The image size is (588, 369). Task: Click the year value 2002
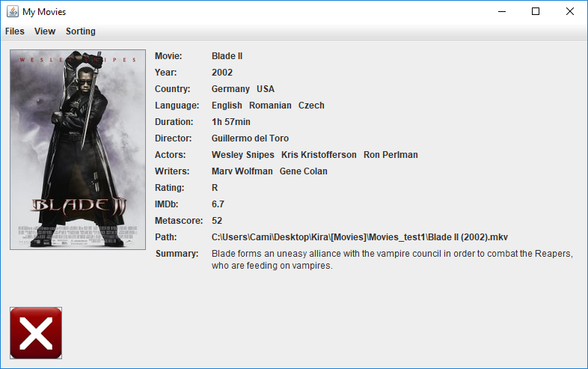[222, 73]
